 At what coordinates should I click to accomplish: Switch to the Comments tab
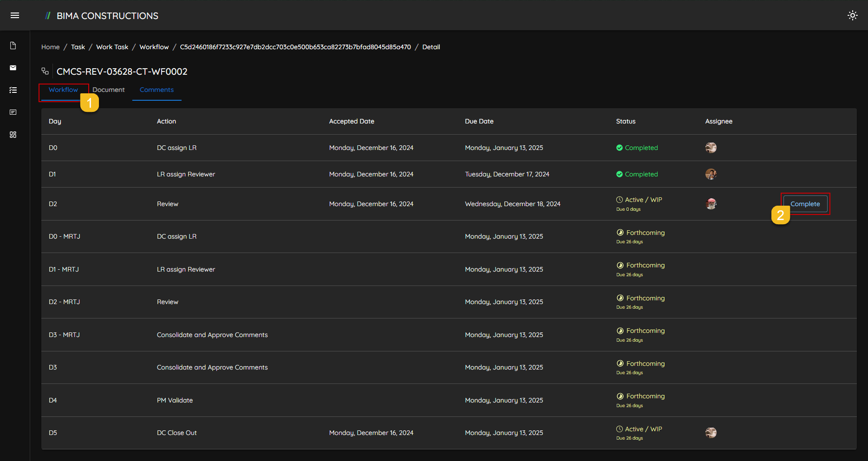pos(157,90)
